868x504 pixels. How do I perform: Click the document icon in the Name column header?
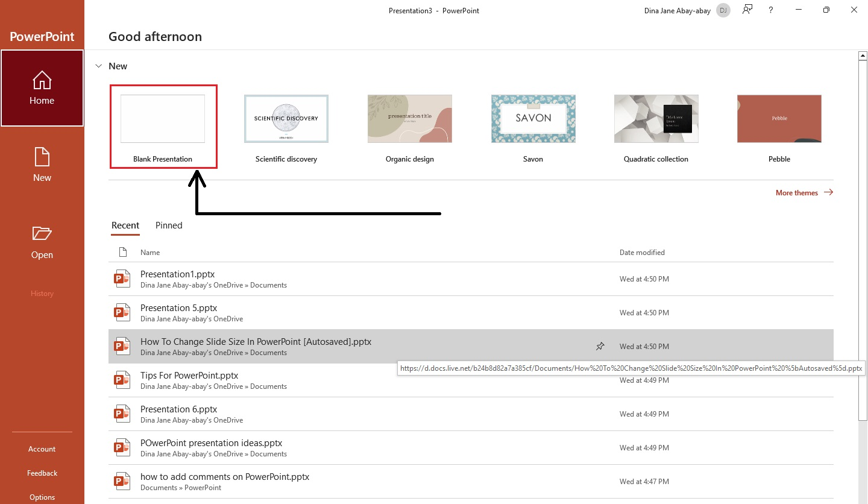coord(122,252)
